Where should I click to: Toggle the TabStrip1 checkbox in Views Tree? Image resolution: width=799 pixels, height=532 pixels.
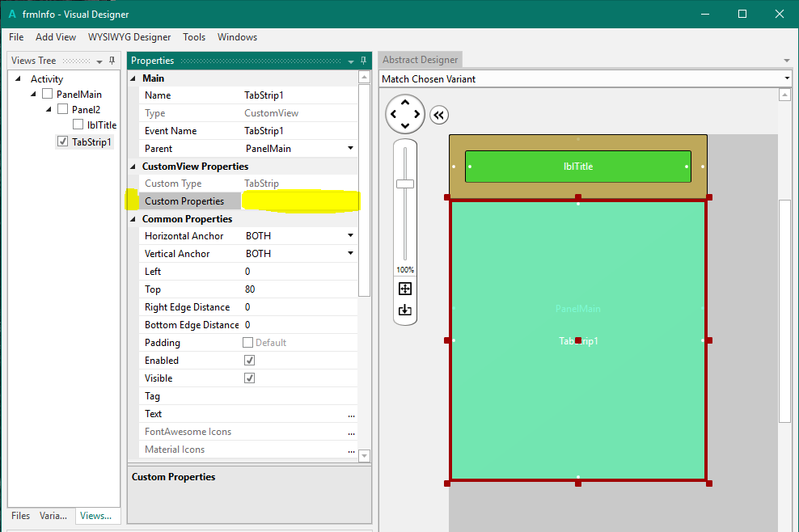tap(62, 141)
